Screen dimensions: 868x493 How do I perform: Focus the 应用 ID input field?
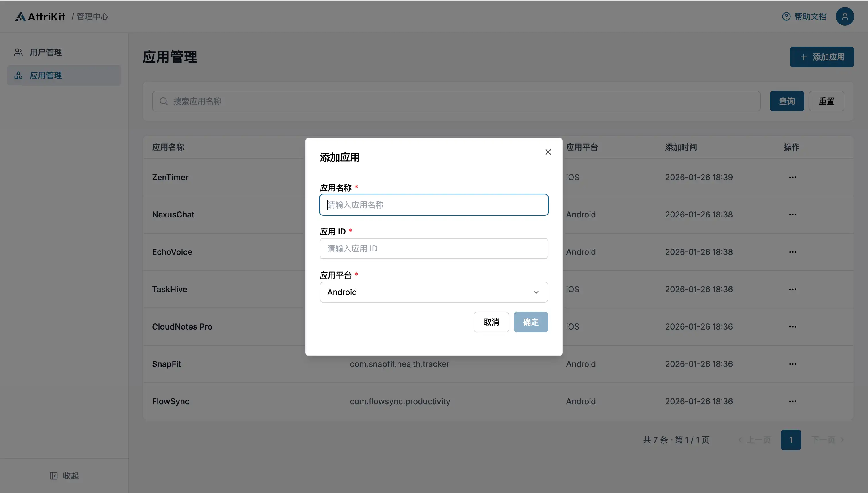[434, 249]
